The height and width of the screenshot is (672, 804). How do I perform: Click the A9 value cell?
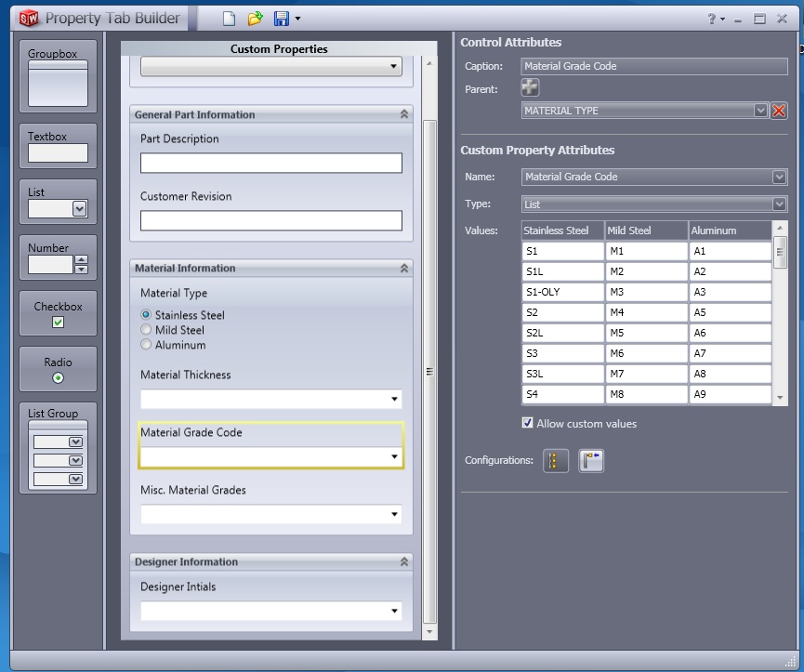[731, 394]
